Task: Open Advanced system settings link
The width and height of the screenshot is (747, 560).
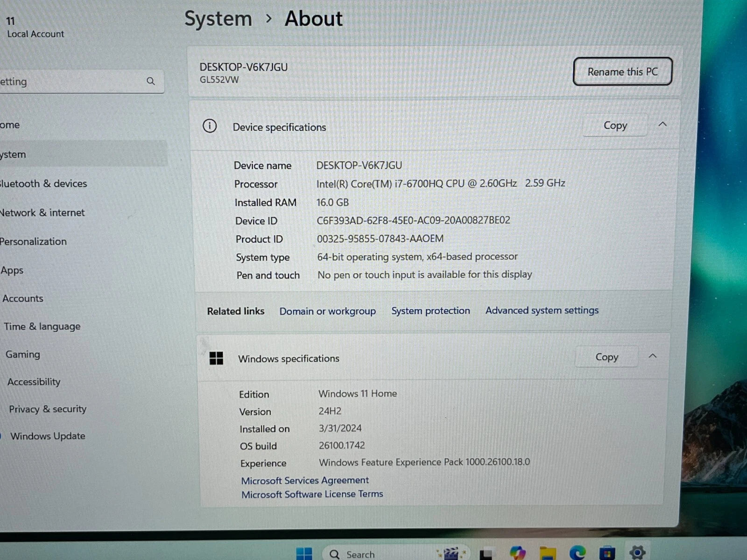Action: pyautogui.click(x=542, y=310)
